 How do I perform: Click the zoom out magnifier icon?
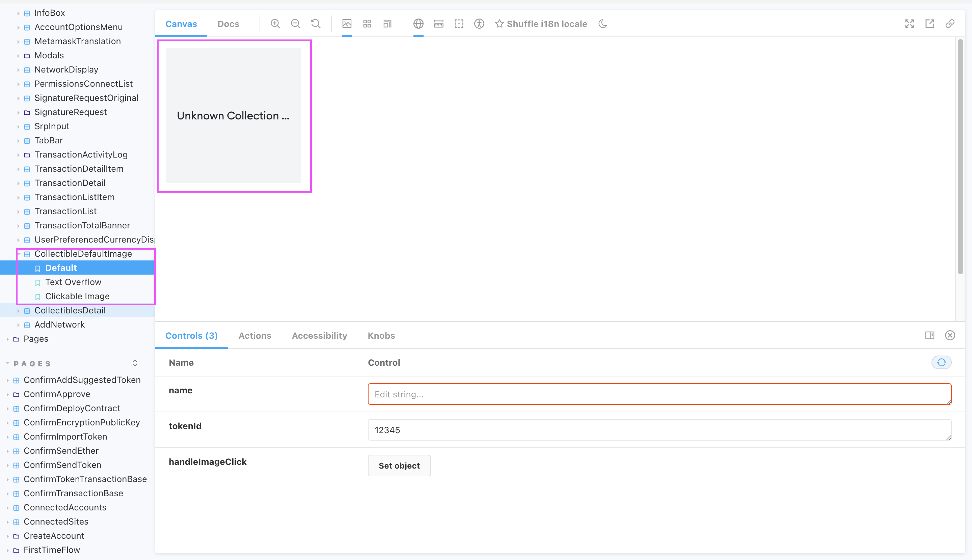click(x=295, y=24)
